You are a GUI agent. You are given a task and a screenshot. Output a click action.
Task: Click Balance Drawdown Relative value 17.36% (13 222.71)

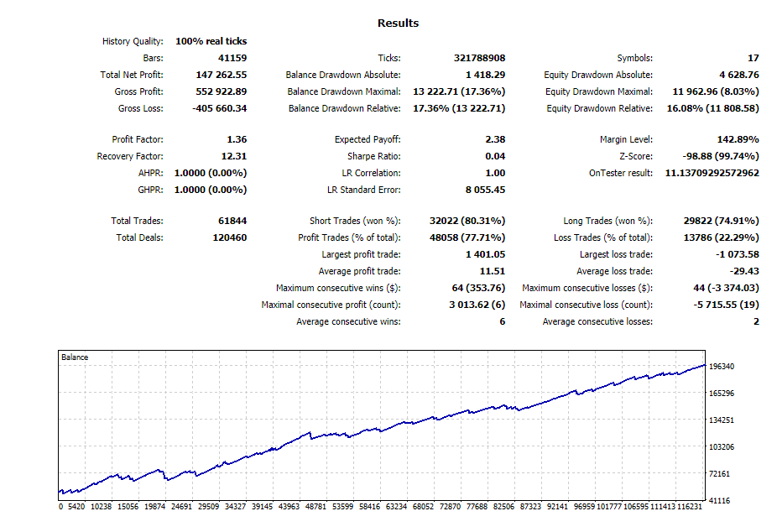coord(459,108)
